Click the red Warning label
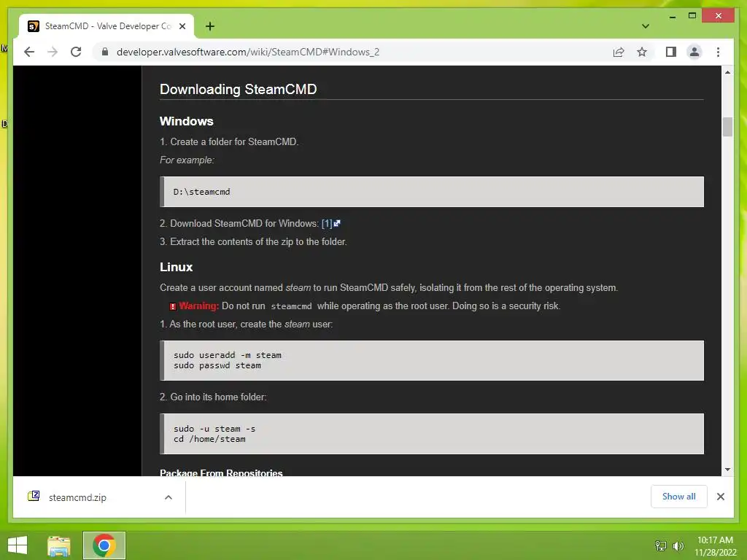This screenshot has height=560, width=747. click(198, 306)
